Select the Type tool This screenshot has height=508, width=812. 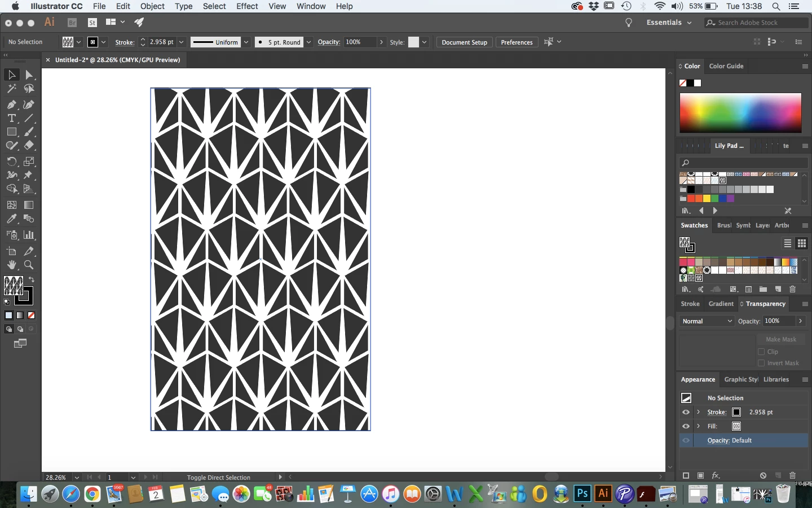coord(11,118)
